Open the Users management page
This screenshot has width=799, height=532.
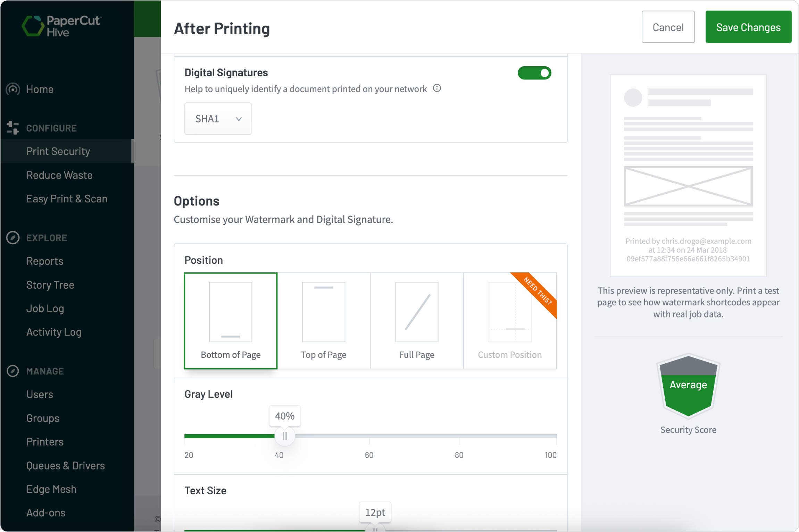[40, 394]
